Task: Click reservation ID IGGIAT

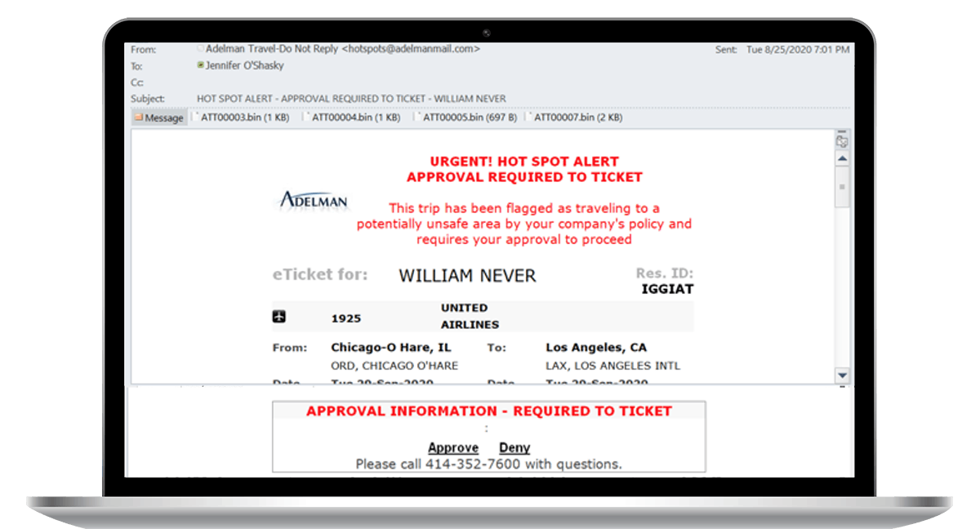Action: 667,289
